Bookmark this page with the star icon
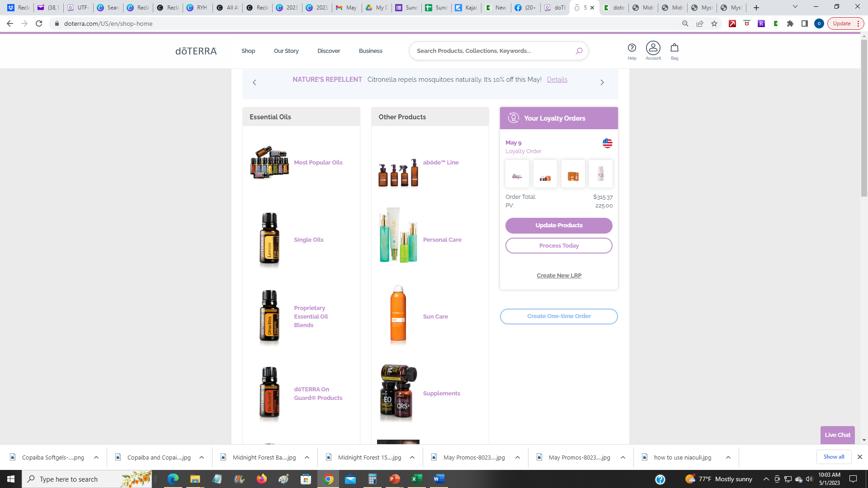Screen dimensions: 868x488 tap(714, 23)
